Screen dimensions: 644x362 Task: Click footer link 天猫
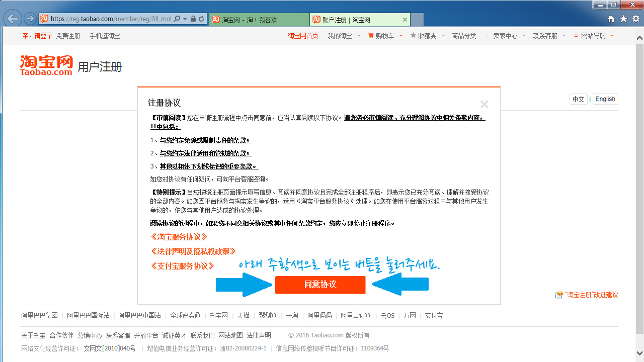(x=243, y=315)
